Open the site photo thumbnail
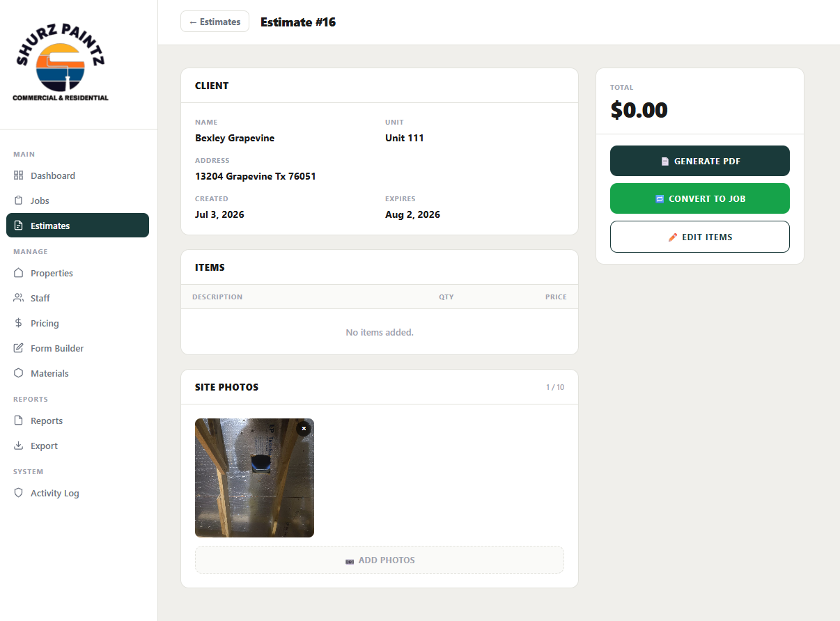The width and height of the screenshot is (840, 621). (x=254, y=478)
